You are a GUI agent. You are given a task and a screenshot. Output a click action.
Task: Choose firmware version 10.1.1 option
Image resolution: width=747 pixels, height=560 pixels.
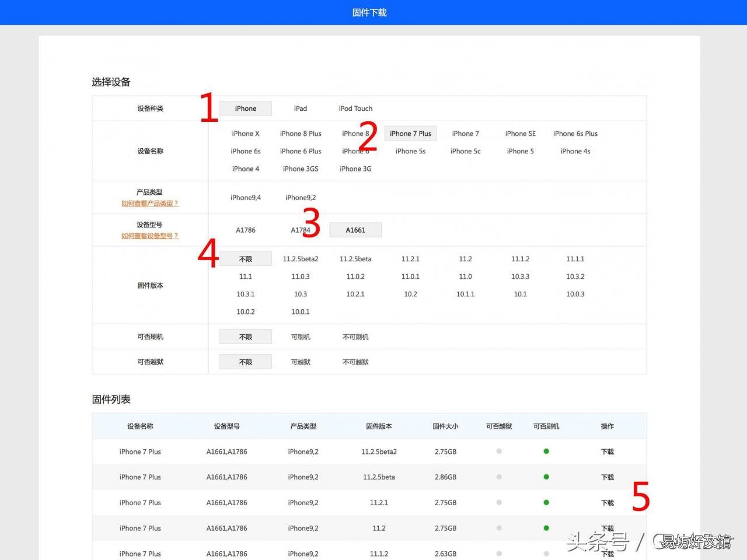[465, 294]
